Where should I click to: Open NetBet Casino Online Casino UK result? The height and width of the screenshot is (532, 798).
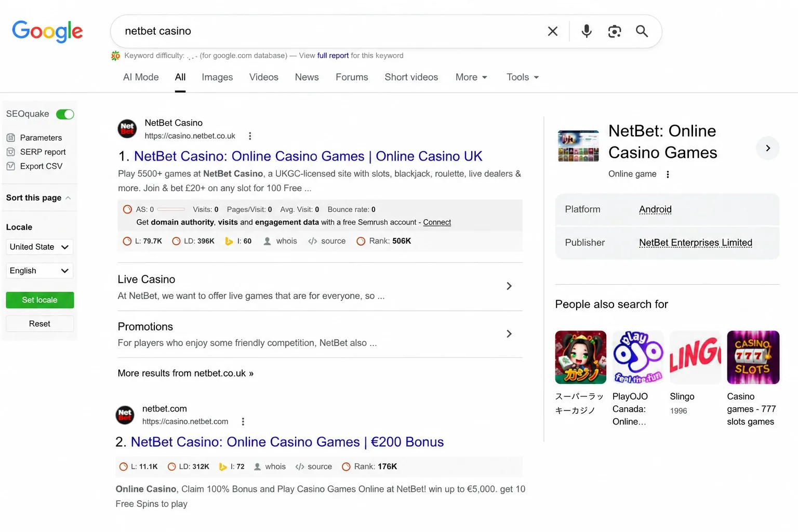point(308,156)
